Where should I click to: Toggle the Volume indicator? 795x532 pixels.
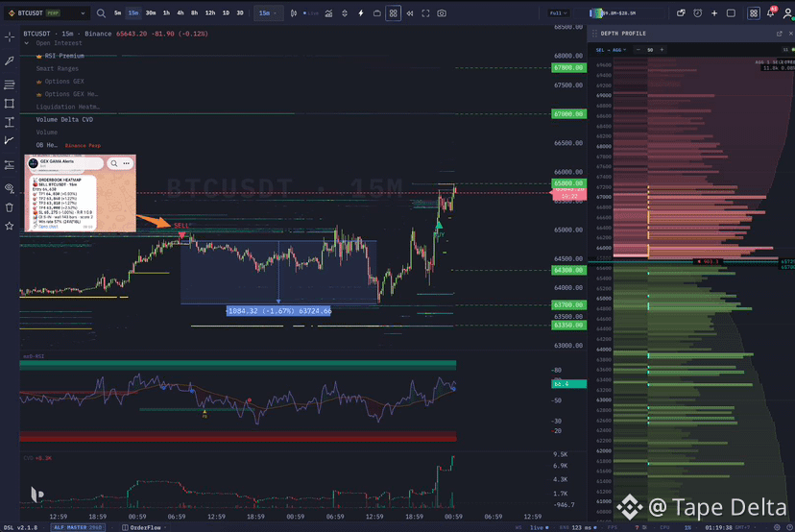47,133
